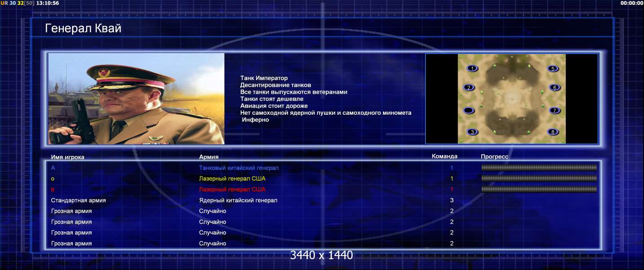This screenshot has height=270, width=644.
Task: Select start position 3 on the map
Action: point(472,132)
